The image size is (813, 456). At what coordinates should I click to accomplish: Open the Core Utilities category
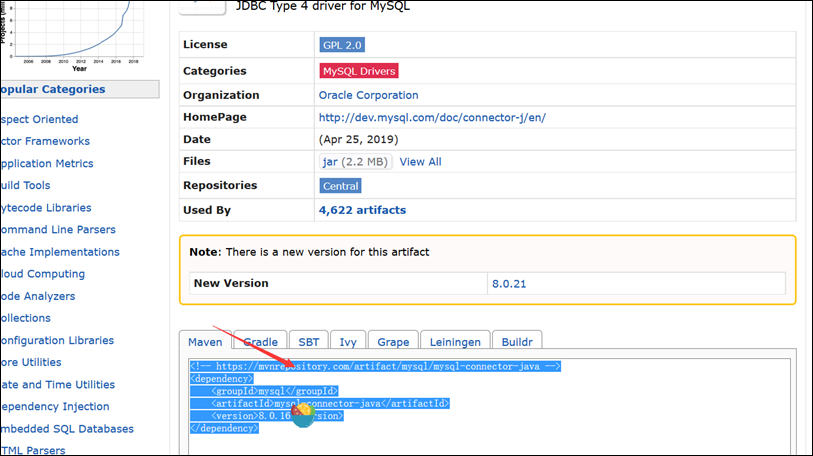(31, 362)
